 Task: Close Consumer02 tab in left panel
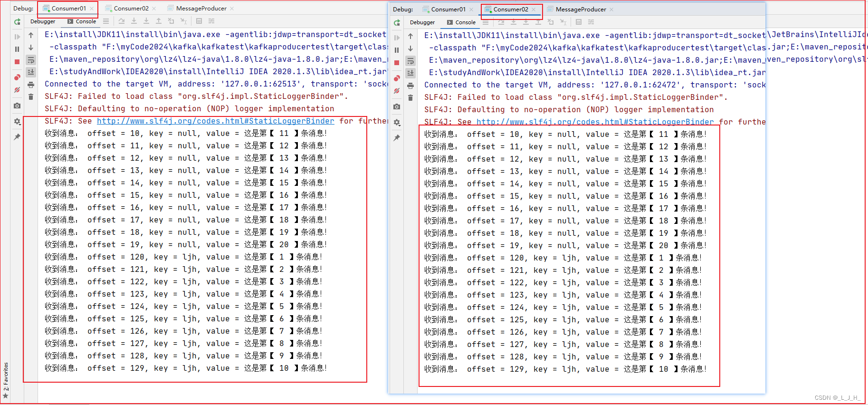tap(154, 9)
